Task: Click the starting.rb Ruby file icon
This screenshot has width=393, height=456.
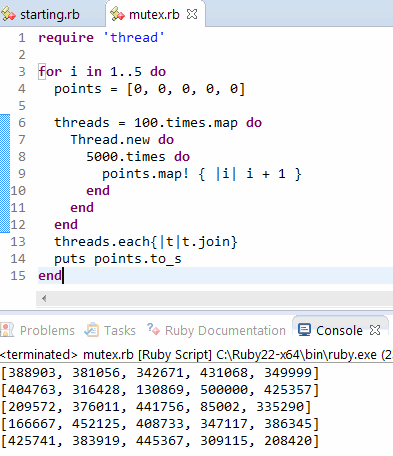Action: 8,15
